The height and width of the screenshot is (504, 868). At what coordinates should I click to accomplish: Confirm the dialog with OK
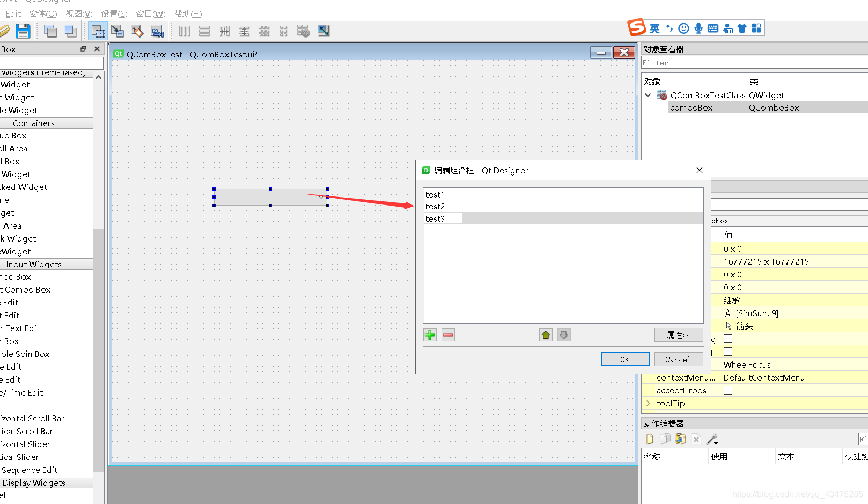pos(625,359)
